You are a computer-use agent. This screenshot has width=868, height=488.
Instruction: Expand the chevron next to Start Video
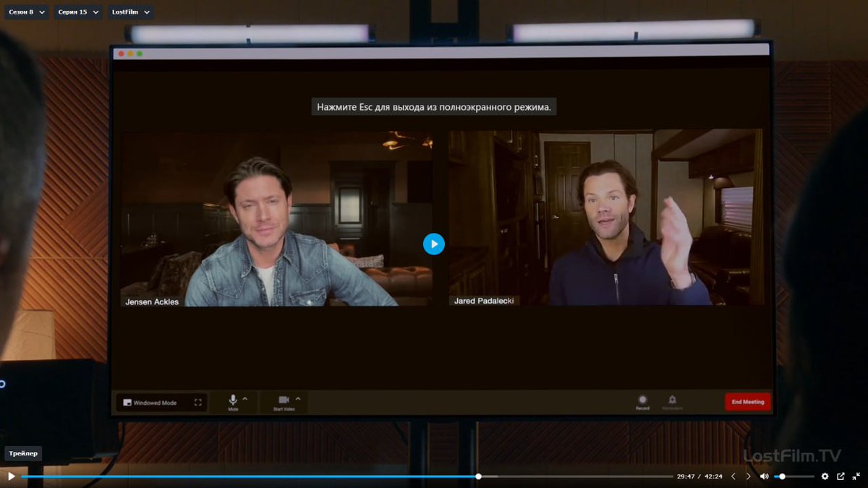(x=298, y=398)
